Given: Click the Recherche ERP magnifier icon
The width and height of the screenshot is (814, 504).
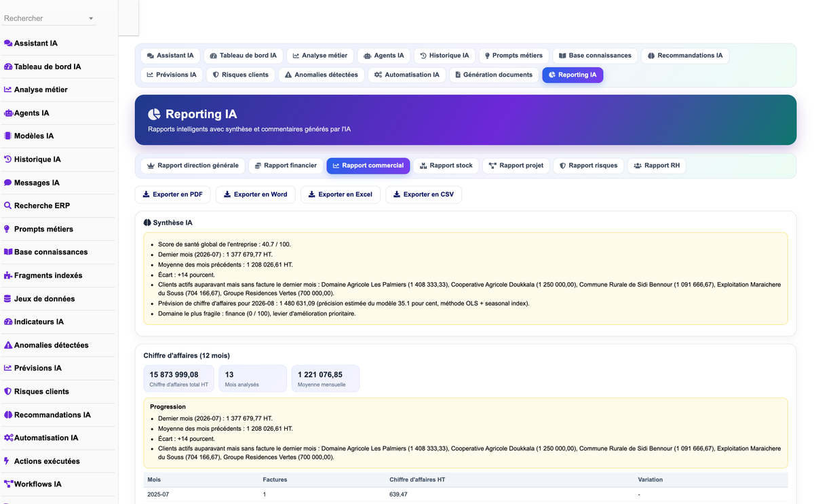Looking at the screenshot, I should point(8,206).
